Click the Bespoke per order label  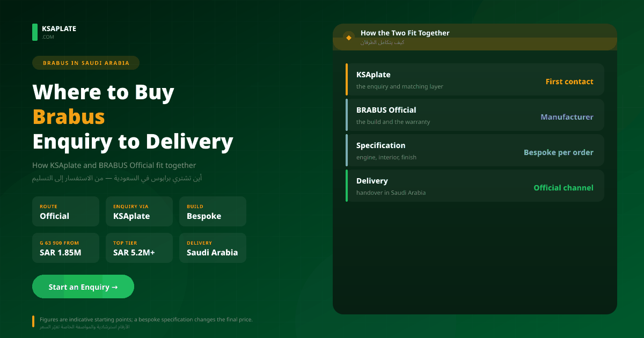[x=559, y=152]
